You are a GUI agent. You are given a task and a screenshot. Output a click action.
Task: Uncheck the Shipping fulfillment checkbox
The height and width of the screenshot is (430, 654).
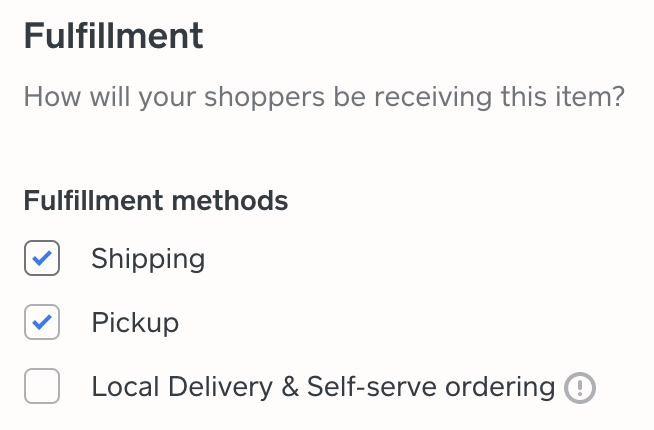pyautogui.click(x=42, y=259)
